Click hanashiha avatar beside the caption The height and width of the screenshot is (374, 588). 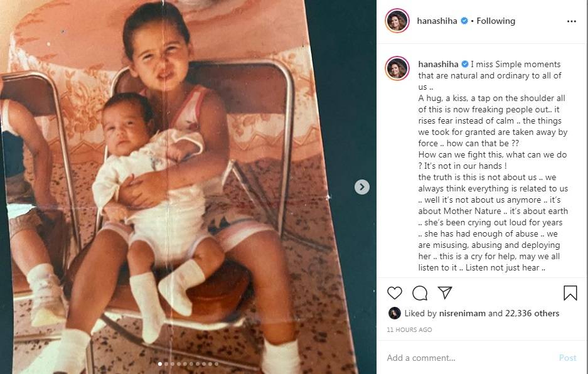point(397,68)
